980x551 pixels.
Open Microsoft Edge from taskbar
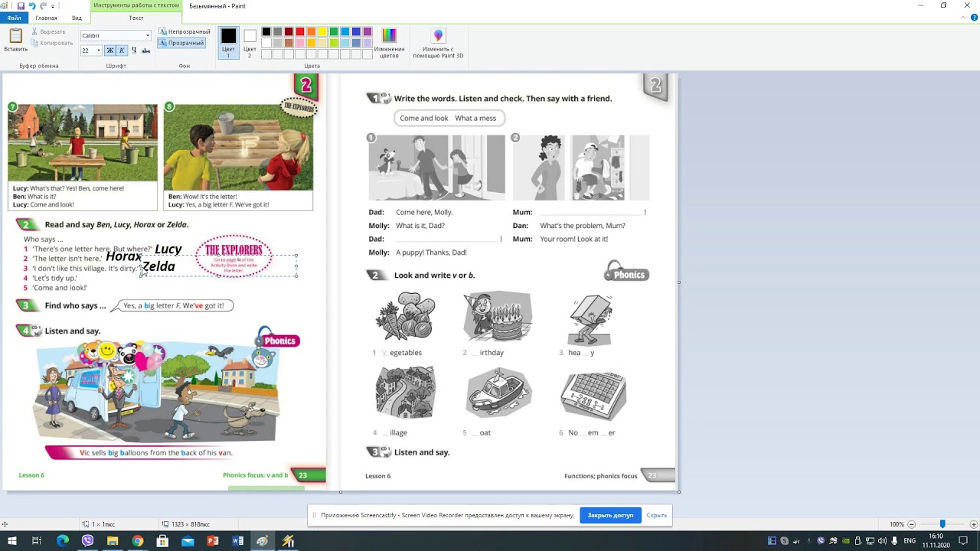click(x=63, y=541)
